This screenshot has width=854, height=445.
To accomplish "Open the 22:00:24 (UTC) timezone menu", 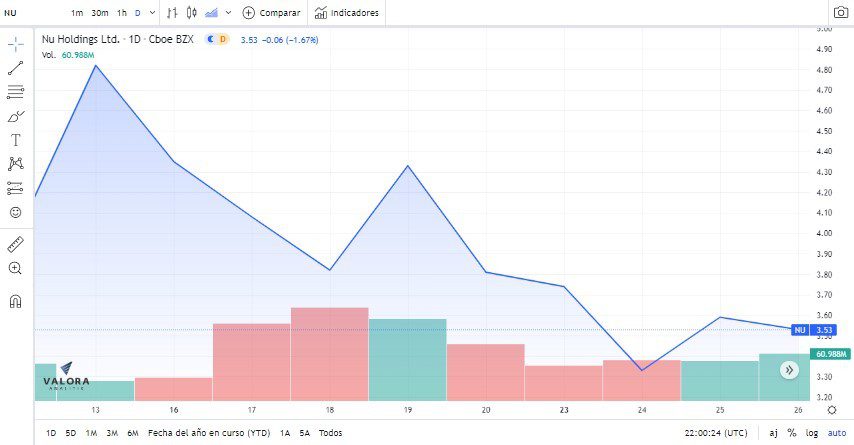I will click(x=716, y=433).
